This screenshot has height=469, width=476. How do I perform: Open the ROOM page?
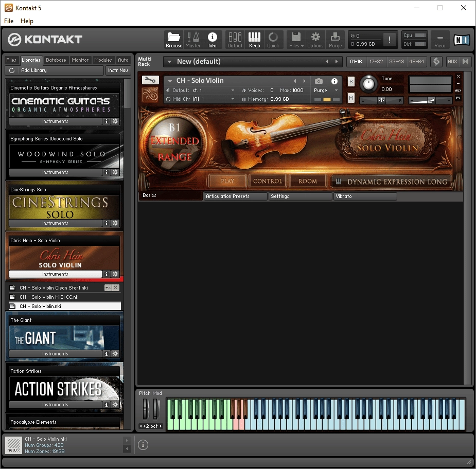308,181
